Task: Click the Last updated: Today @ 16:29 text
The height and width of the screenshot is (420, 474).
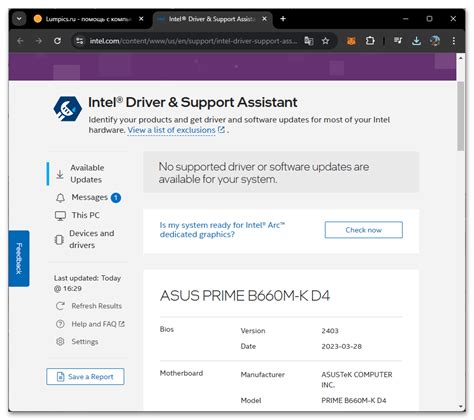Action: click(87, 283)
